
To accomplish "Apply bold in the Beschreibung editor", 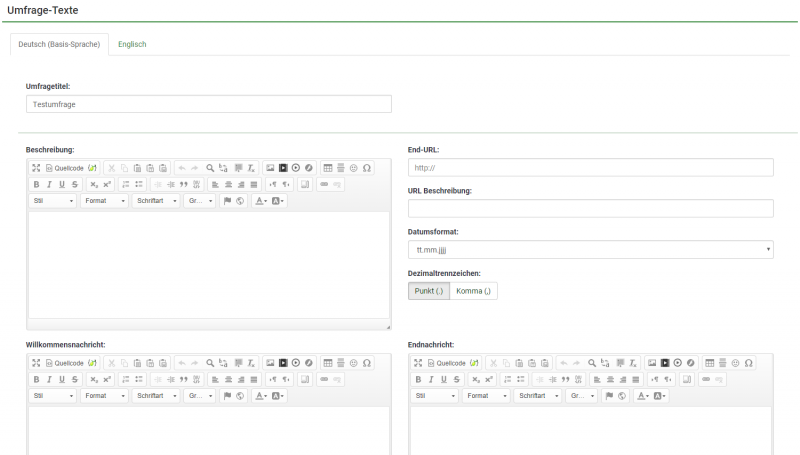I will 36,184.
